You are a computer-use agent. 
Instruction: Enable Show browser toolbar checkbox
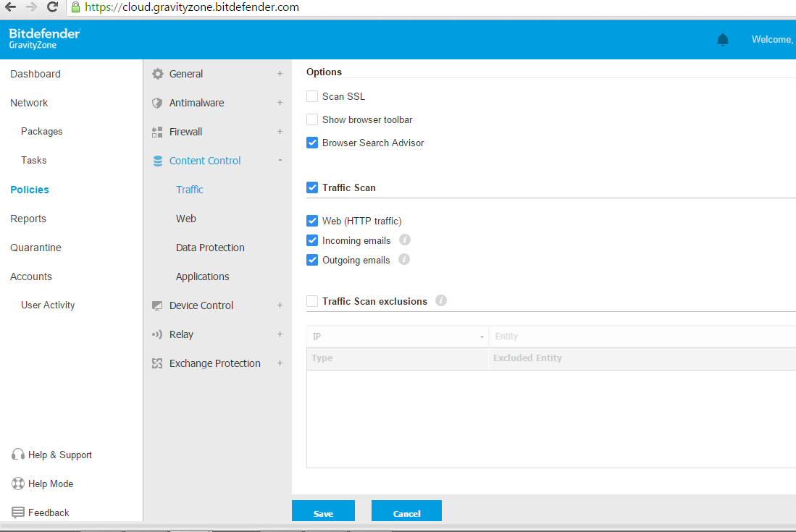312,119
